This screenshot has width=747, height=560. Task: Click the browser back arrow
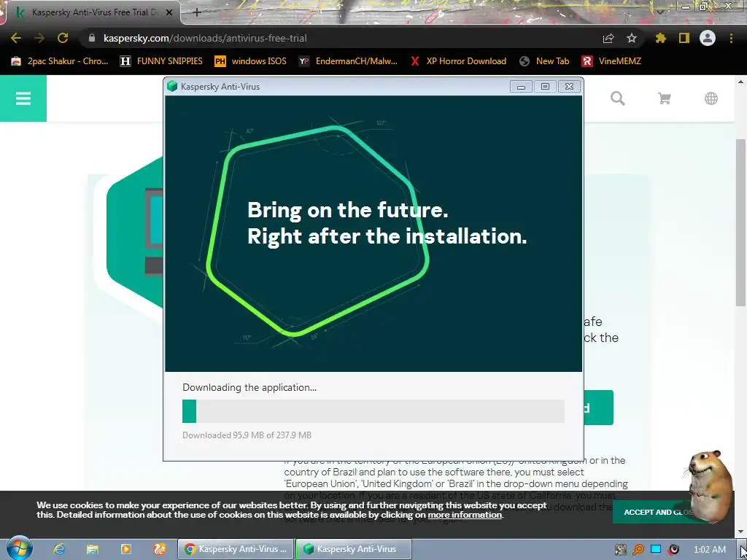[x=16, y=38]
